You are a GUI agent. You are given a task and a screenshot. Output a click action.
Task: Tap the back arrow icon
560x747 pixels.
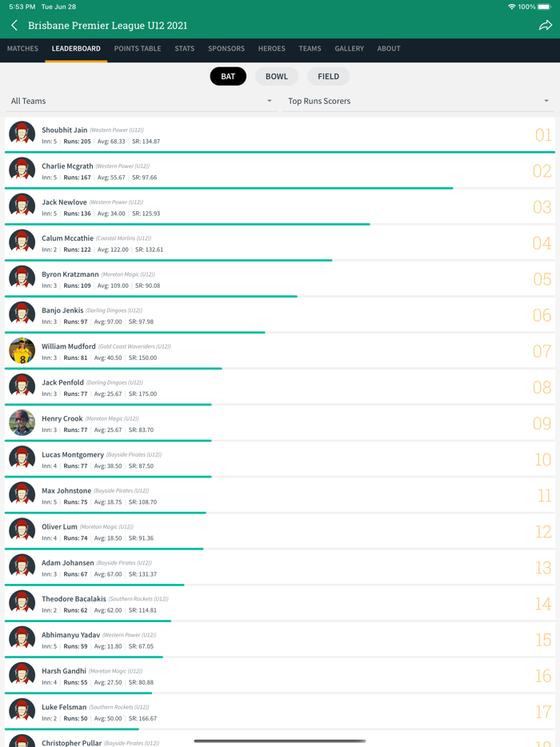[14, 26]
